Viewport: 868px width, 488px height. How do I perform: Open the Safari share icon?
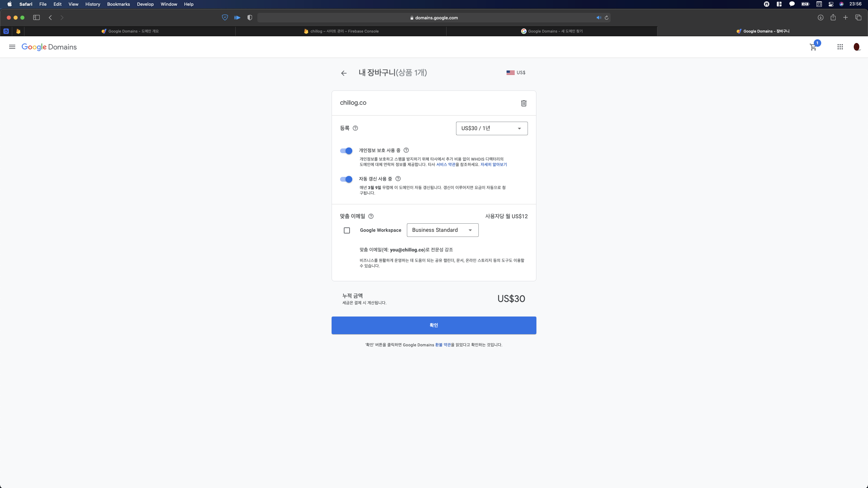click(833, 18)
